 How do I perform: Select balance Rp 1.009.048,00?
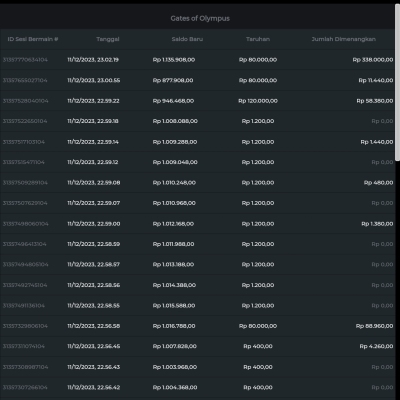click(x=175, y=162)
